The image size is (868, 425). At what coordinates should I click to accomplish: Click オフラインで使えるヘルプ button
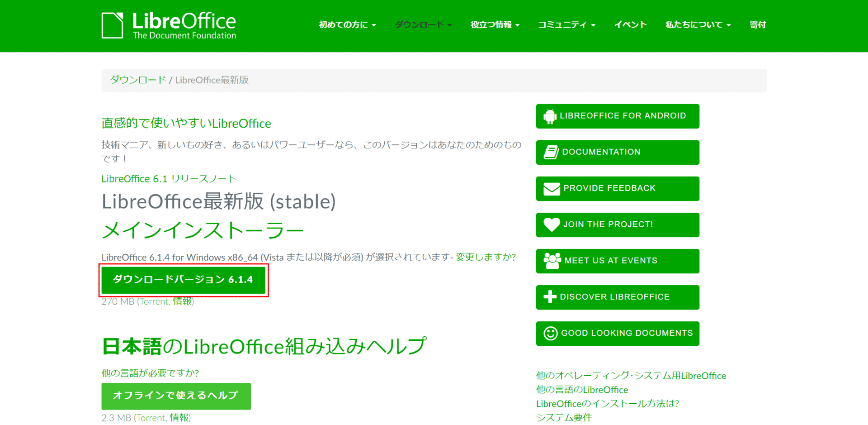176,396
